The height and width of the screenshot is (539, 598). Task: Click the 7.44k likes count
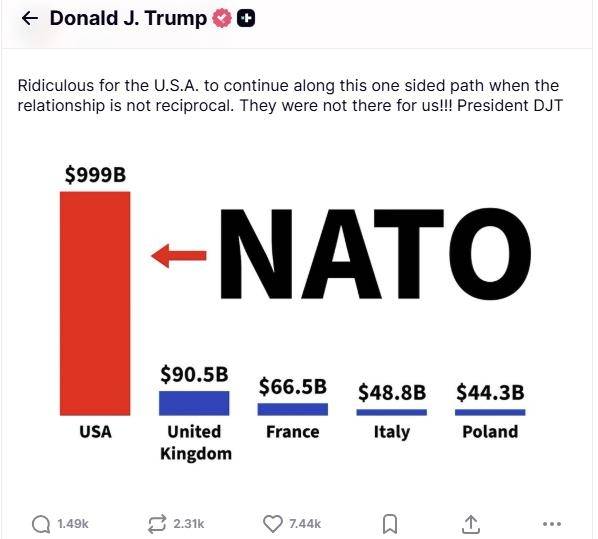[305, 524]
